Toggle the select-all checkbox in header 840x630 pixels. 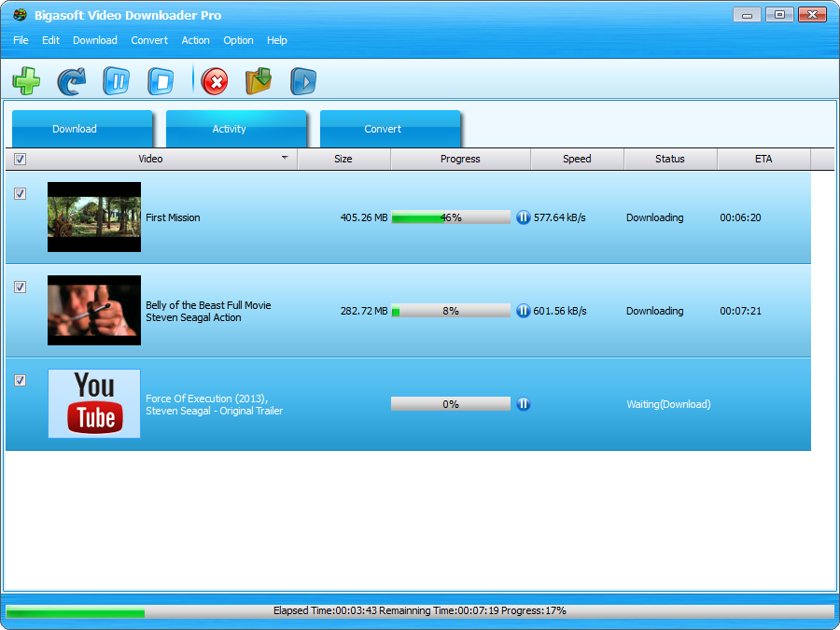[20, 159]
